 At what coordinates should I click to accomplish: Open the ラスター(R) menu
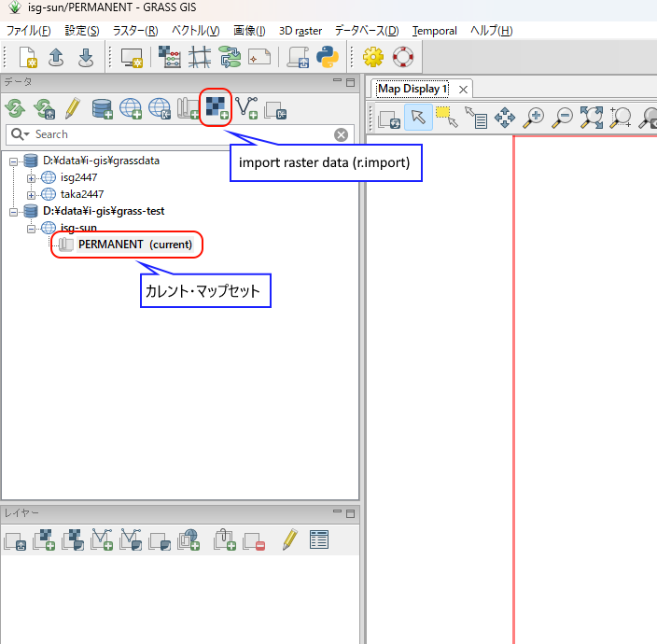(135, 31)
